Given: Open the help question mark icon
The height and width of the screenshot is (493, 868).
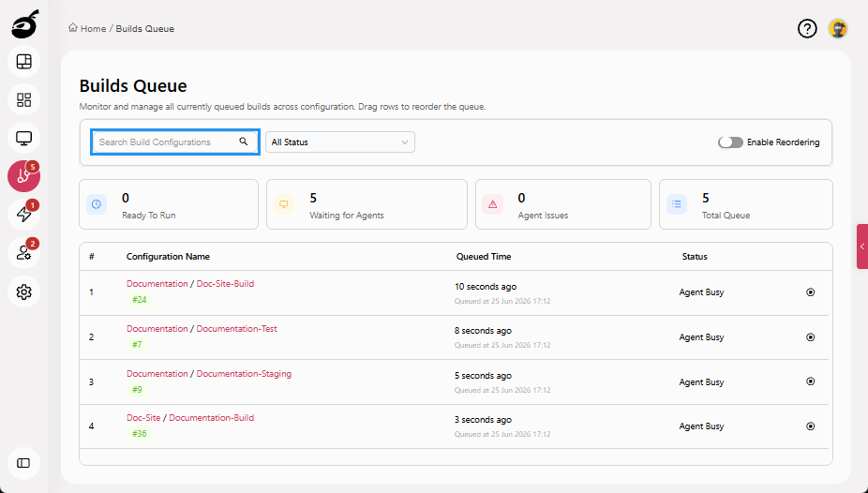Looking at the screenshot, I should coord(807,28).
